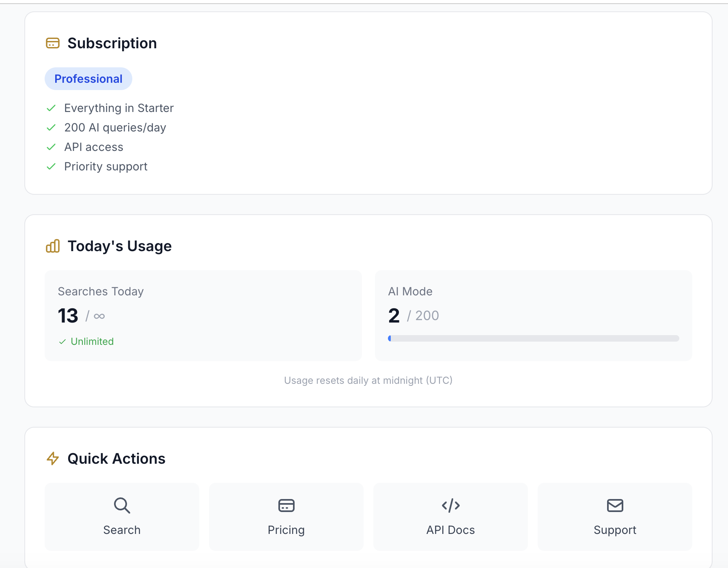Viewport: 728px width, 568px height.
Task: Click the usage reset notice text
Action: tap(368, 381)
